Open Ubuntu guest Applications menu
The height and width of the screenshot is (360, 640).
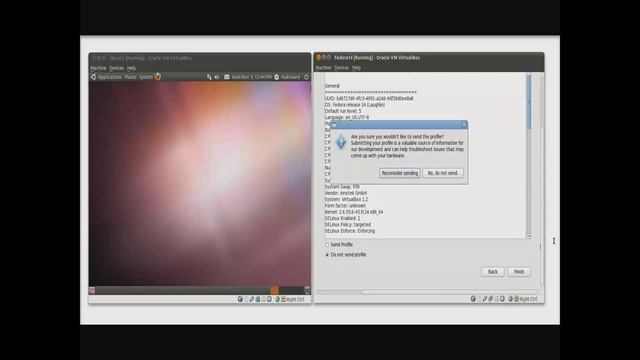coord(109,77)
